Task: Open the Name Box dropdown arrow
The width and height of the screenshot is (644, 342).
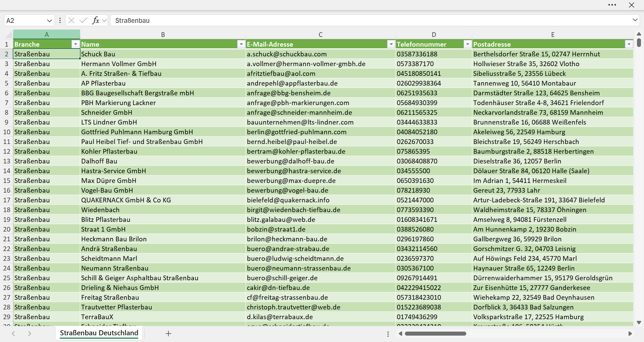Action: coord(49,20)
